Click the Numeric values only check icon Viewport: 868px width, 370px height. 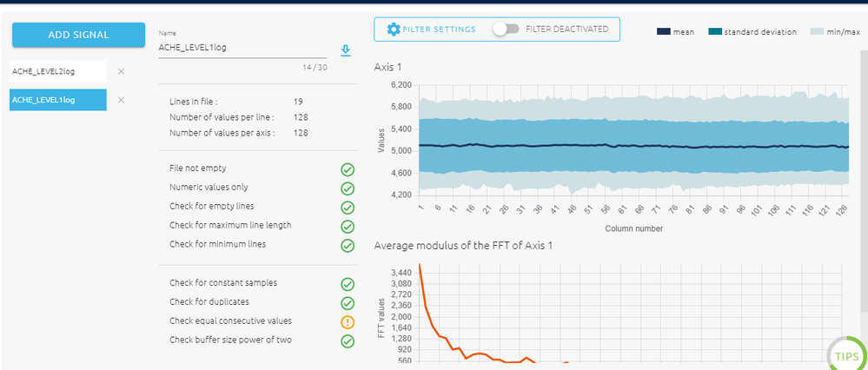[x=348, y=188]
